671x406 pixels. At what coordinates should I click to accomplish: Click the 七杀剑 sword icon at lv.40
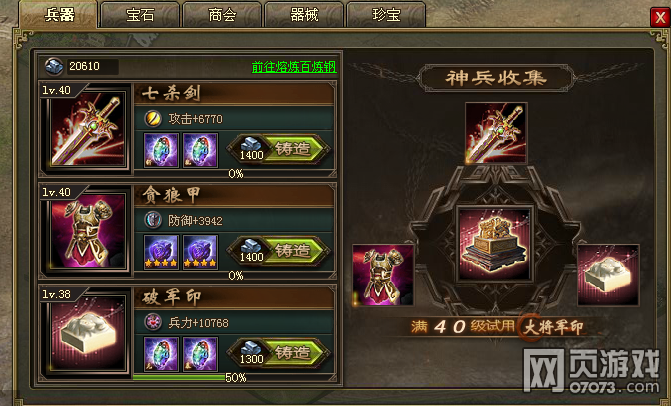pyautogui.click(x=88, y=130)
